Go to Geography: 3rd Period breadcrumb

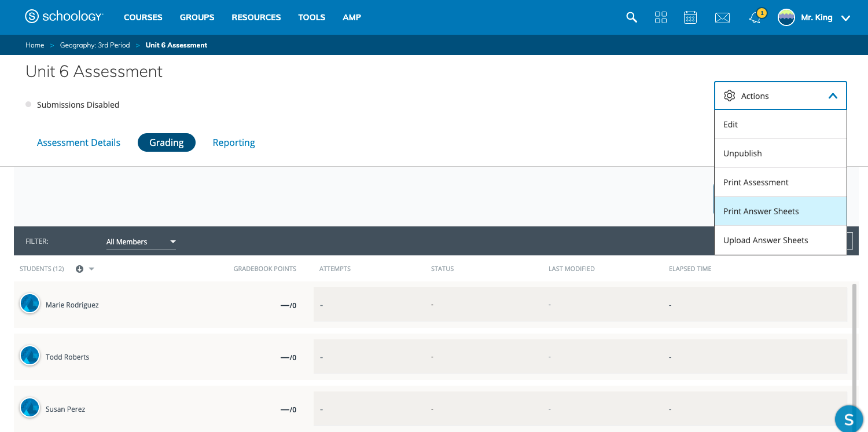[95, 45]
